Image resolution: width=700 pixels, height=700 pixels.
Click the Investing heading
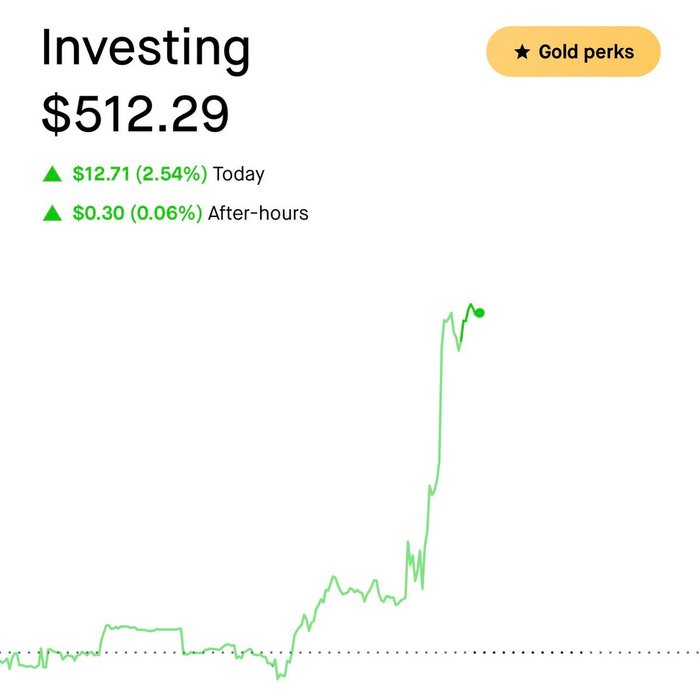pyautogui.click(x=146, y=49)
